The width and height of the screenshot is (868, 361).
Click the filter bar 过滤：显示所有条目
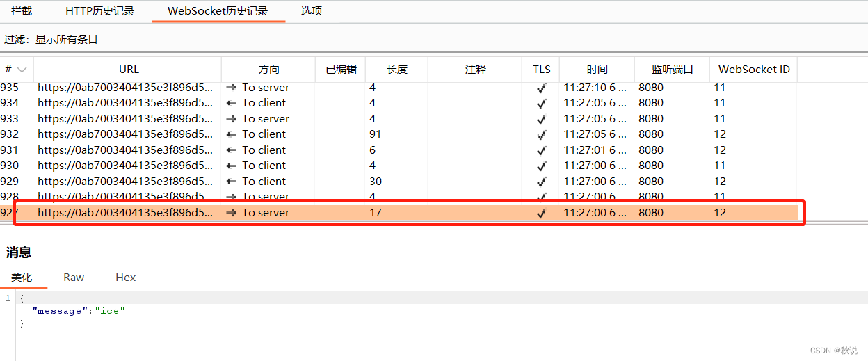[x=434, y=40]
